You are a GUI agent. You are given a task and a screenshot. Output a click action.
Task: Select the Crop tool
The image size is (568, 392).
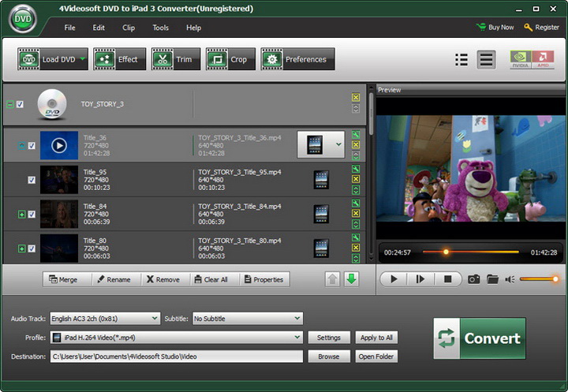coord(227,59)
